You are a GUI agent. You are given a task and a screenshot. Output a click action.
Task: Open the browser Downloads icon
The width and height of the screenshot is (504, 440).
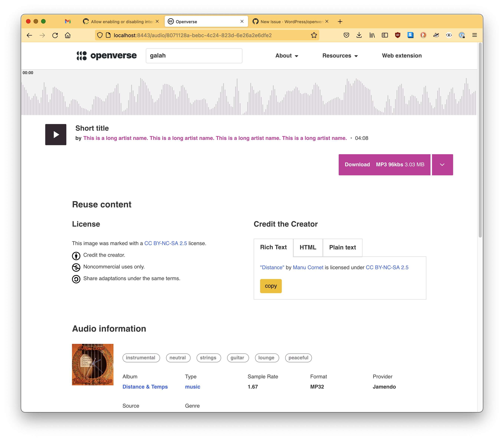pos(359,35)
